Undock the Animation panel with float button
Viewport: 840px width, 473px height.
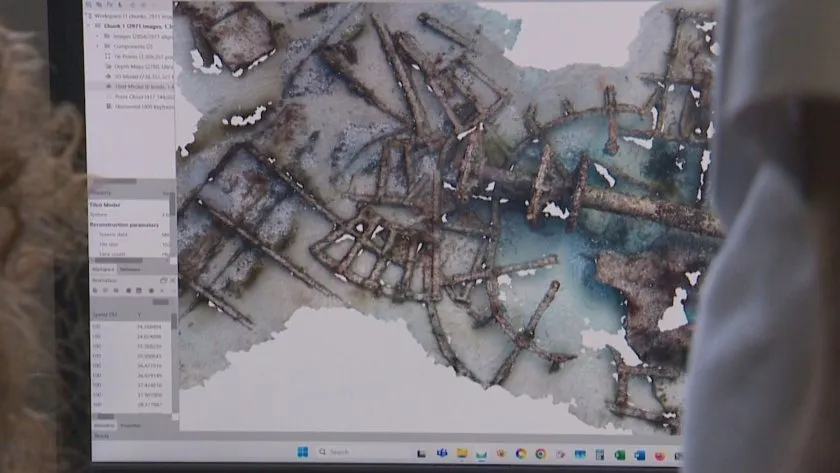tap(166, 279)
